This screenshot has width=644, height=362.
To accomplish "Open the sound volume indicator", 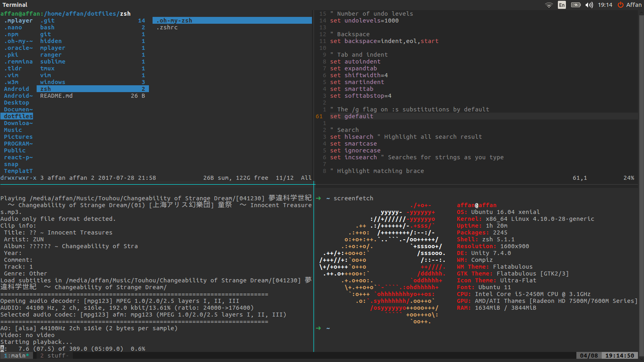I will point(589,5).
